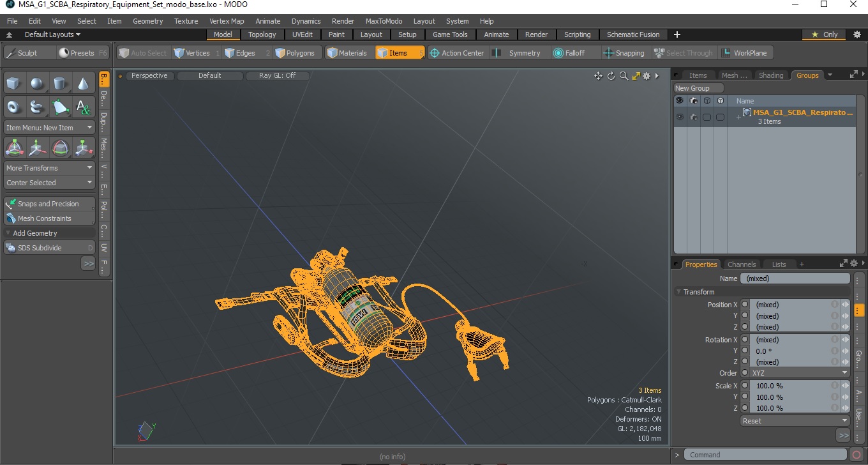Open the layout settings gear icon
Image resolution: width=868 pixels, height=465 pixels.
857,34
